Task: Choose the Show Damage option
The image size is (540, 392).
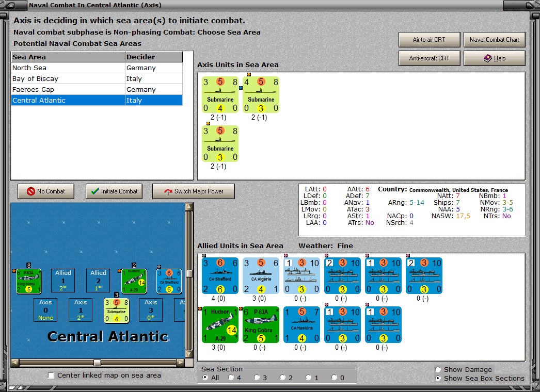Action: [438, 370]
